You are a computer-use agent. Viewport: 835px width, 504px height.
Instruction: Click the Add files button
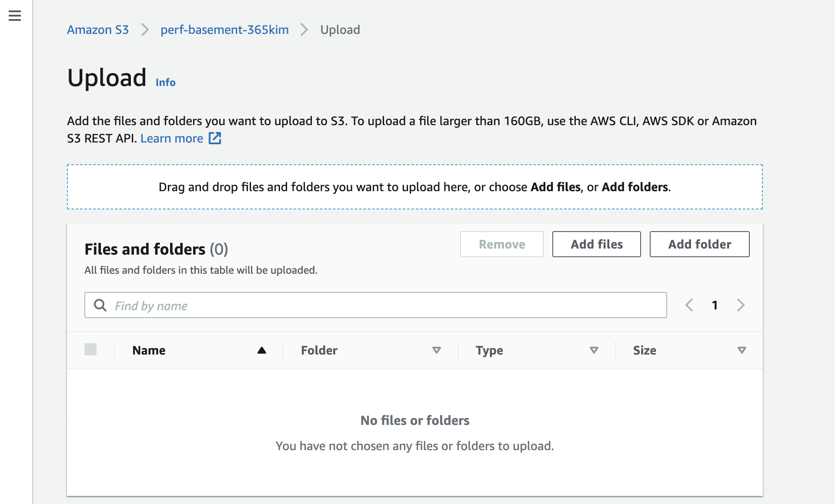pyautogui.click(x=596, y=244)
